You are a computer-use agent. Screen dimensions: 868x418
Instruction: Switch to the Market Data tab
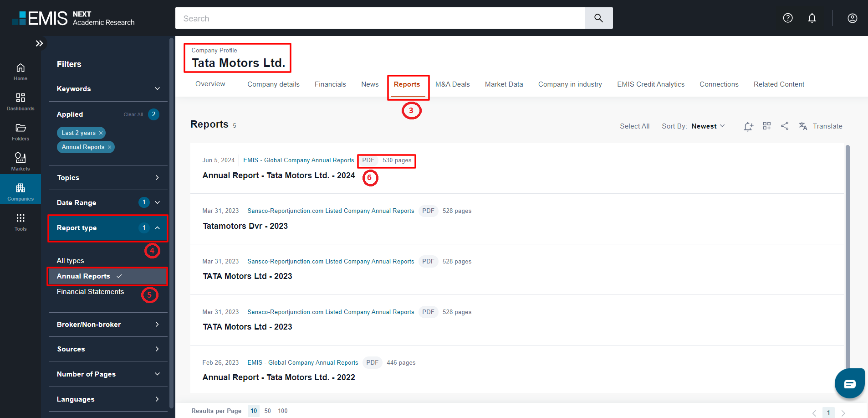pos(504,84)
